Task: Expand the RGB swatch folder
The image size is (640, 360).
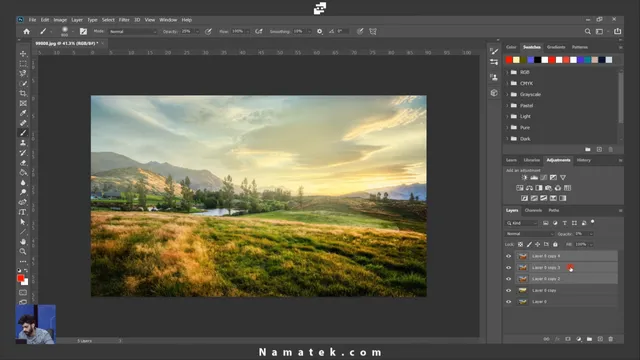Action: point(507,72)
